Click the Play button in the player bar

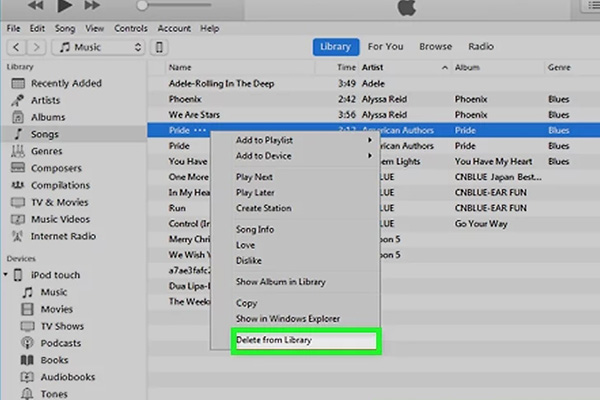click(x=67, y=6)
